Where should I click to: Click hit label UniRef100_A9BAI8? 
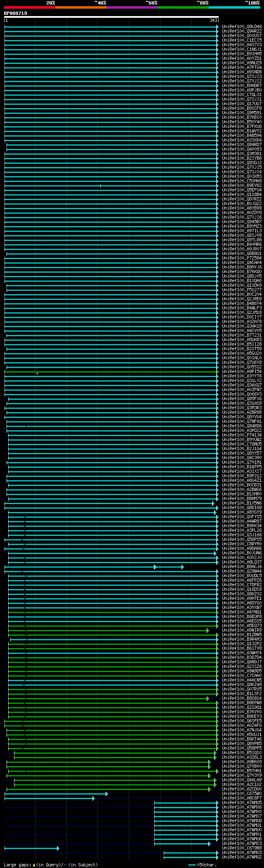(x=242, y=762)
